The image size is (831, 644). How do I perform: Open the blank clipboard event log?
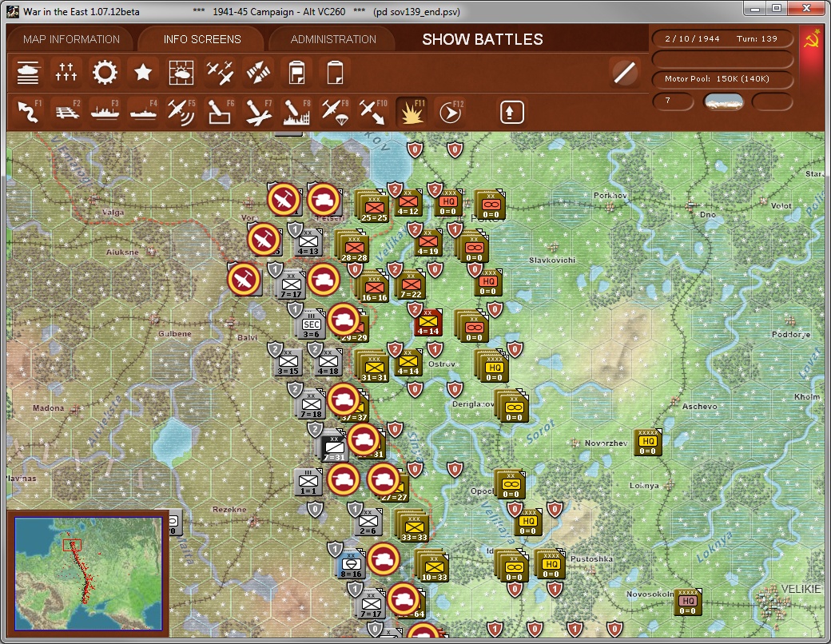335,73
